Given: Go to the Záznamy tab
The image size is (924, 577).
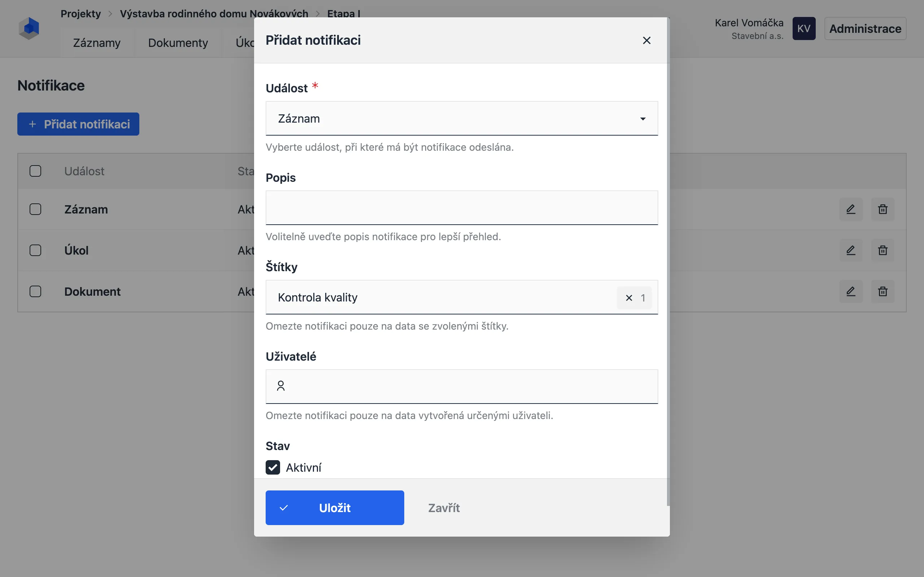Looking at the screenshot, I should 97,43.
